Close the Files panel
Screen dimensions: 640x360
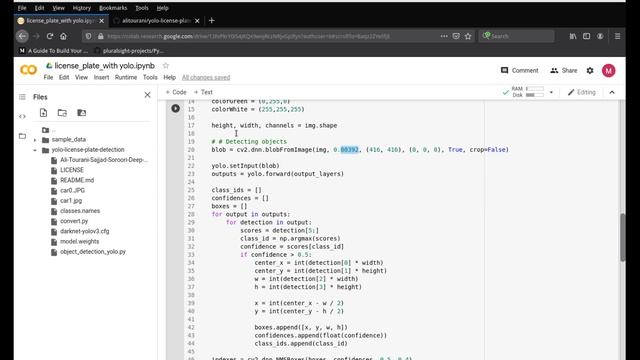147,95
